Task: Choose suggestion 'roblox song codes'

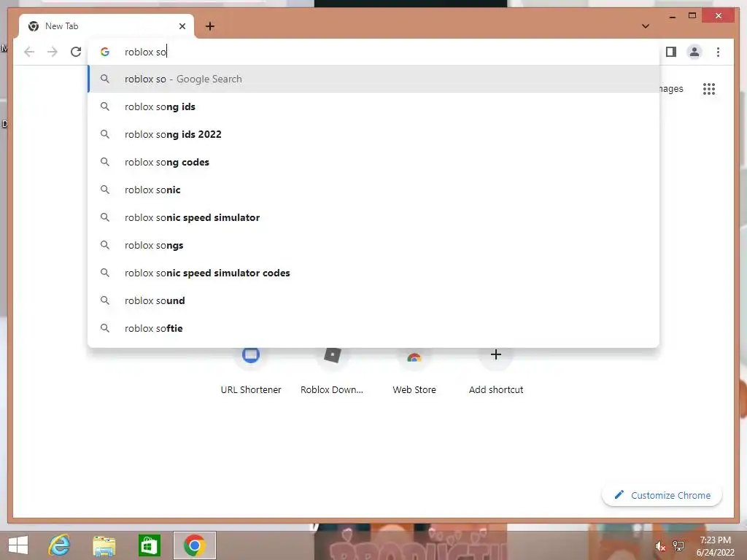Action: [374, 162]
